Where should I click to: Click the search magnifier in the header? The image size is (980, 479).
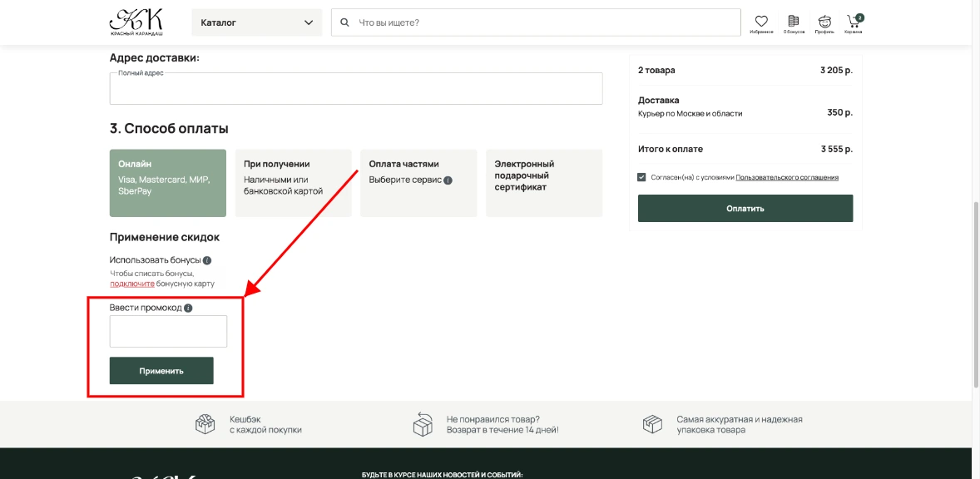(344, 22)
